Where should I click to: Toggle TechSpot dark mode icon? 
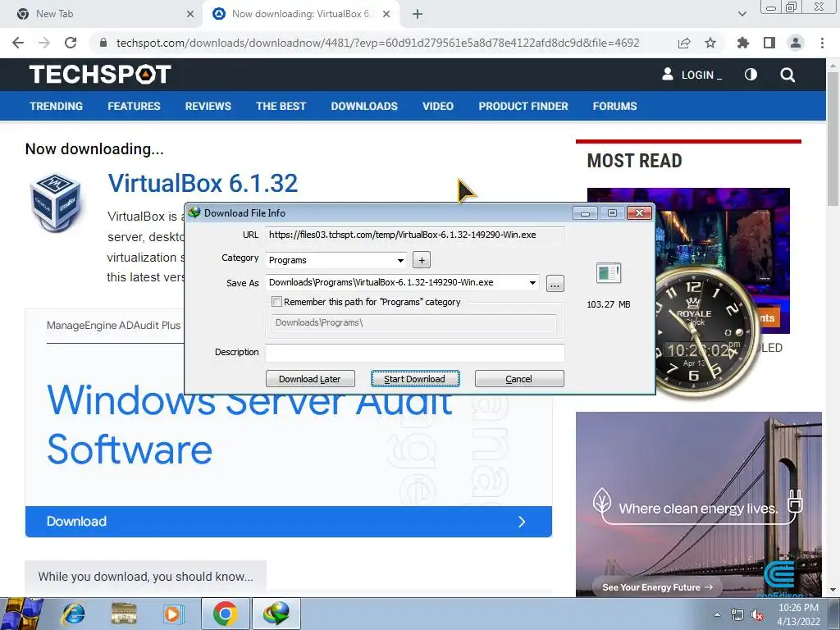click(x=751, y=75)
